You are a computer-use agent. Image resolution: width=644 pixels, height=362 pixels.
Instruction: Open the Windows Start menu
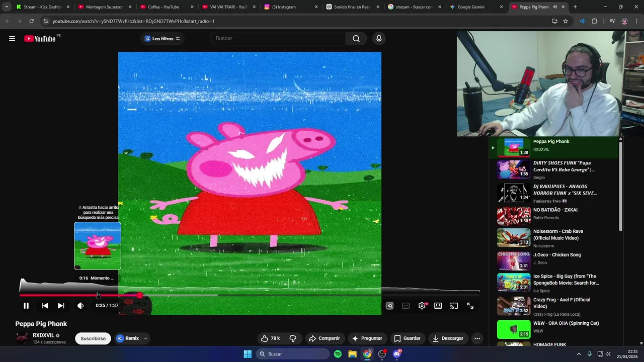point(248,354)
